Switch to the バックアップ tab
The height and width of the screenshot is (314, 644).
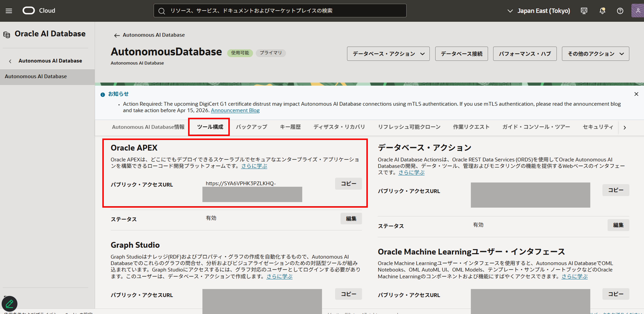251,127
